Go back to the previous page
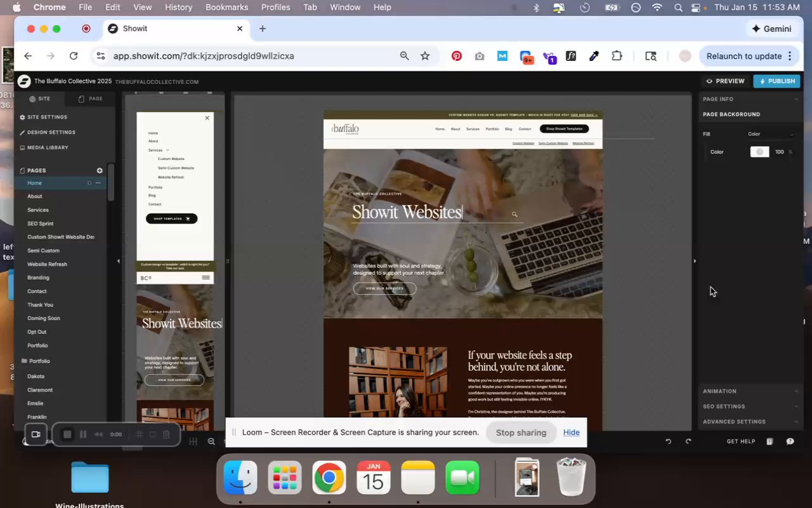 click(x=28, y=56)
